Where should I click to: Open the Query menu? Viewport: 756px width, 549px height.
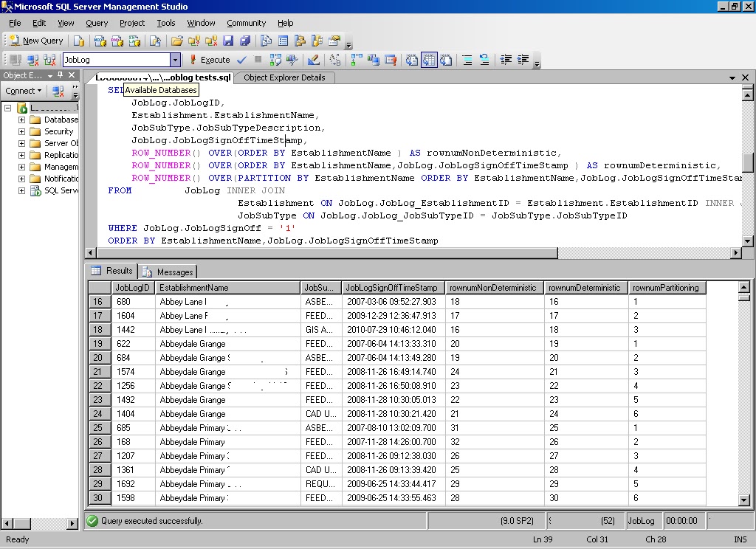[x=97, y=23]
